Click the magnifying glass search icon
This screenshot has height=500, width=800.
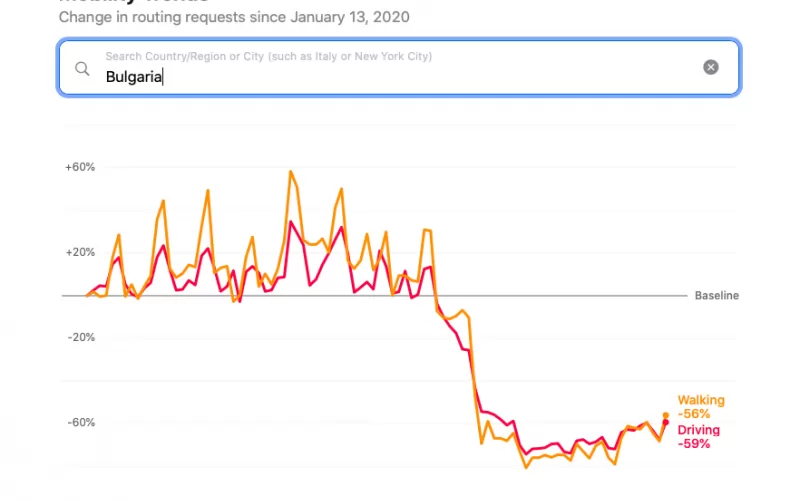point(82,68)
